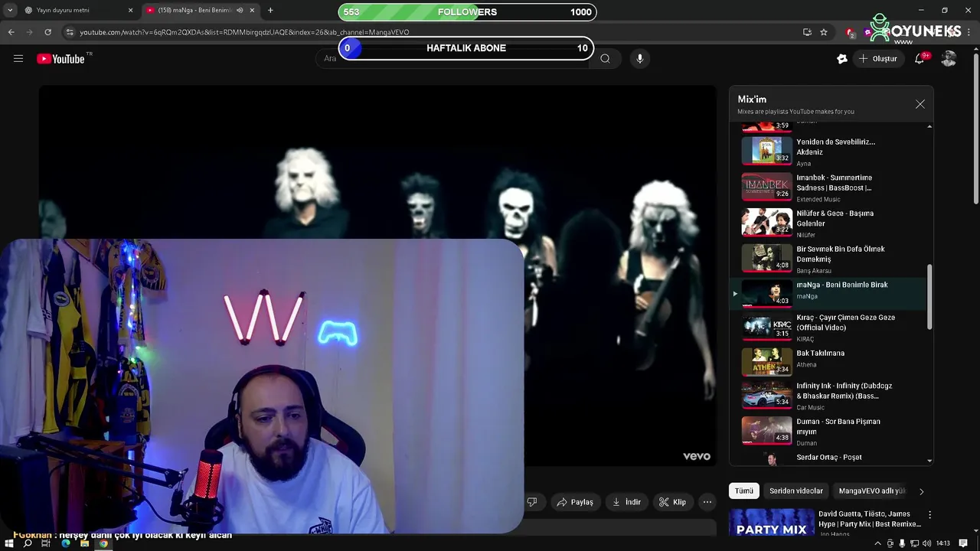Open the red extension icon with badge
This screenshot has height=551, width=980.
(x=850, y=32)
